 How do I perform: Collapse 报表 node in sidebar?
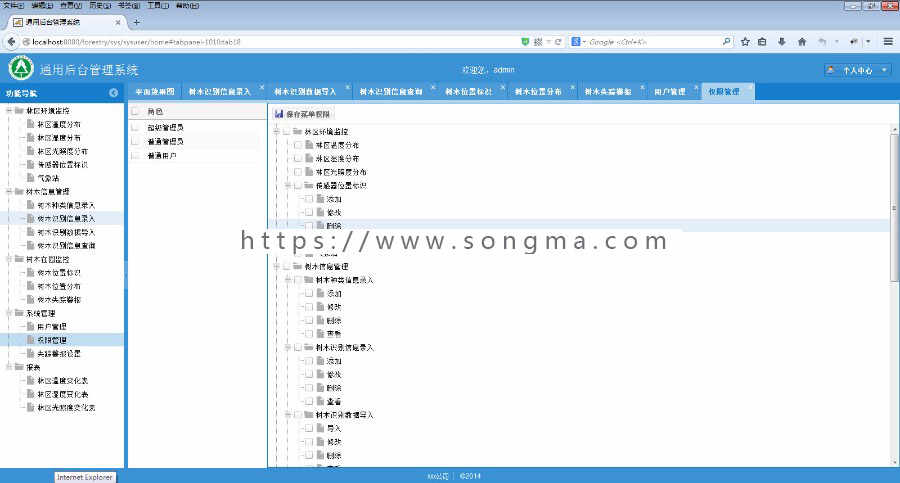[9, 367]
